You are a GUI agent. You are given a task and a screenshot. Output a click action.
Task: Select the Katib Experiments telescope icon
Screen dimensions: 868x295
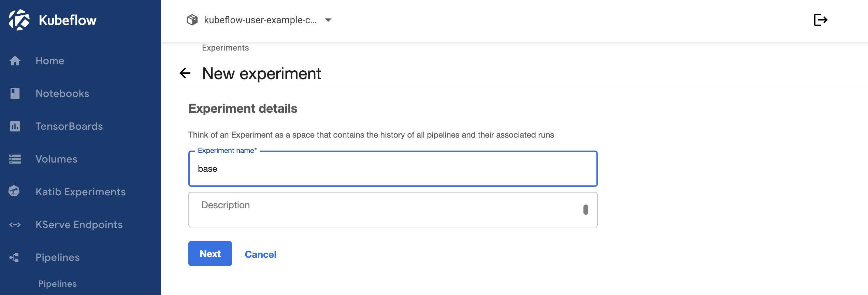14,192
